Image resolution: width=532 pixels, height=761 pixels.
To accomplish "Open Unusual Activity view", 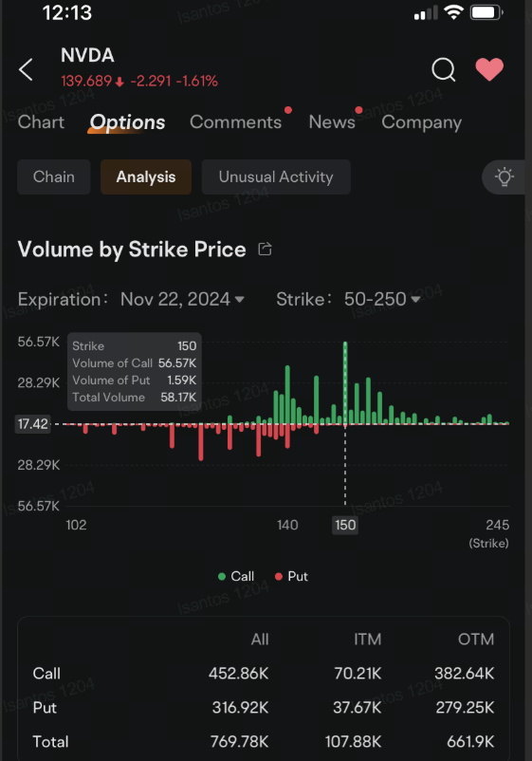I will pyautogui.click(x=276, y=176).
